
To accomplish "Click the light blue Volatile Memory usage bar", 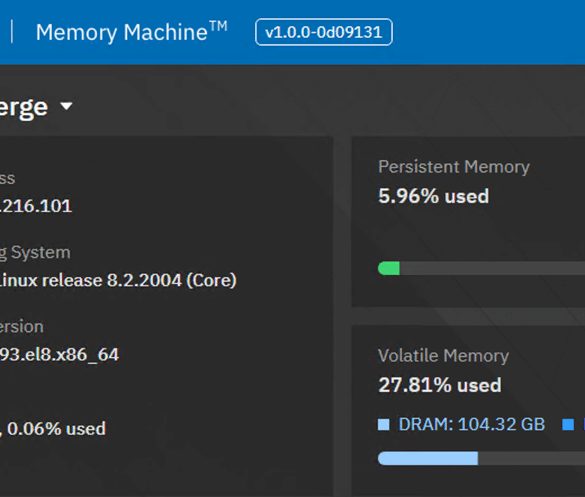I will pyautogui.click(x=428, y=458).
